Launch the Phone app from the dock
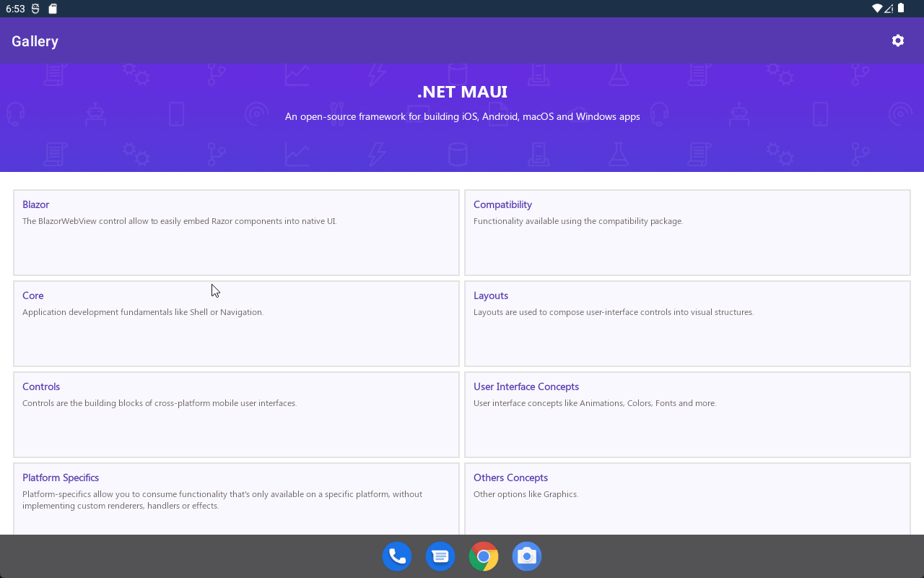Screen dimensions: 924x578 [397, 556]
